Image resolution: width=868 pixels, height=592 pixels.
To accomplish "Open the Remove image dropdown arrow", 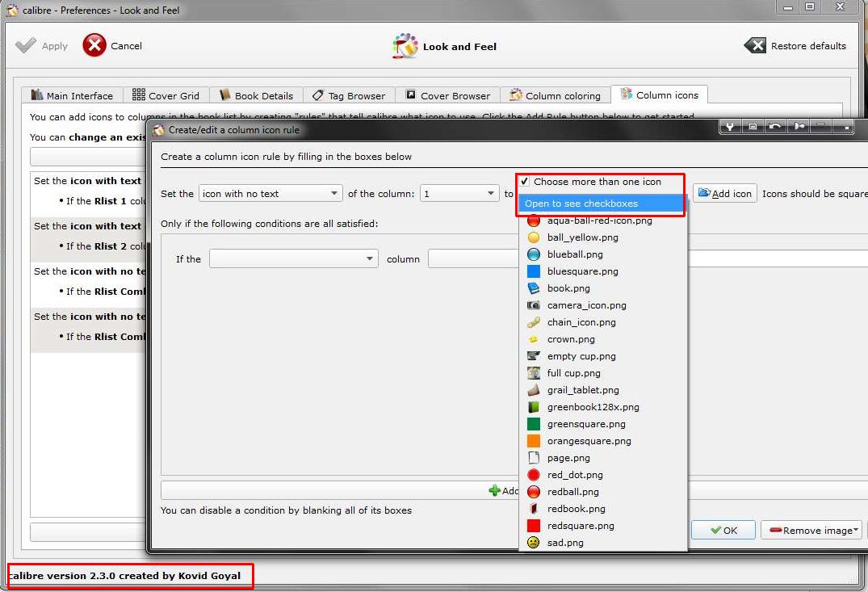I will point(857,531).
